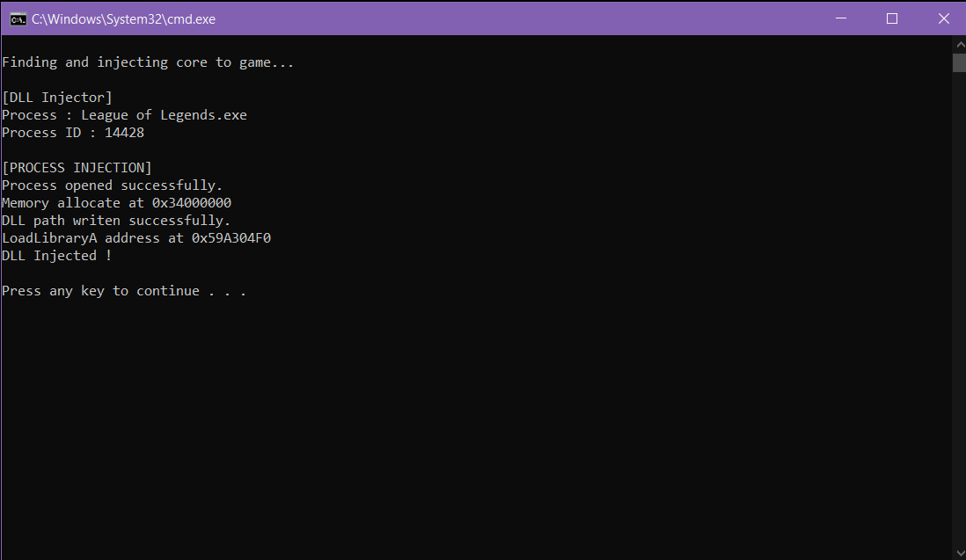This screenshot has height=560, width=966.
Task: Click the 'Process : League of Legends.exe' line
Action: coord(124,115)
